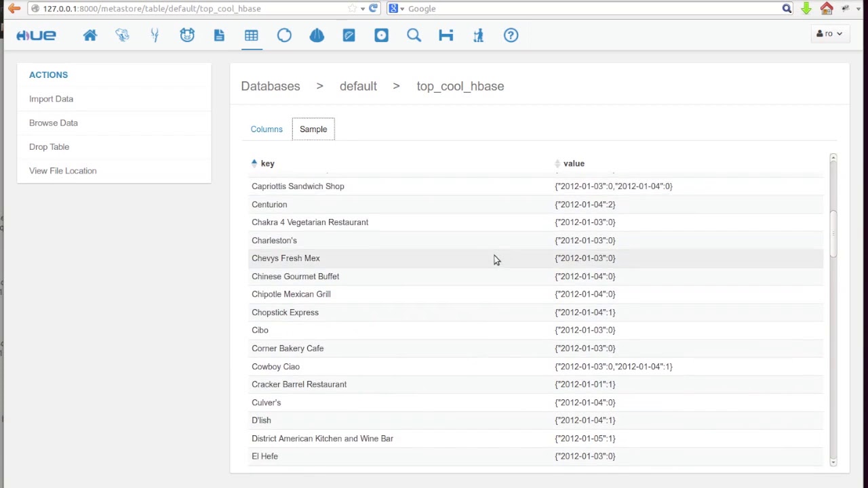Switch to the Sample tab
Viewport: 868px width, 488px height.
coord(313,129)
